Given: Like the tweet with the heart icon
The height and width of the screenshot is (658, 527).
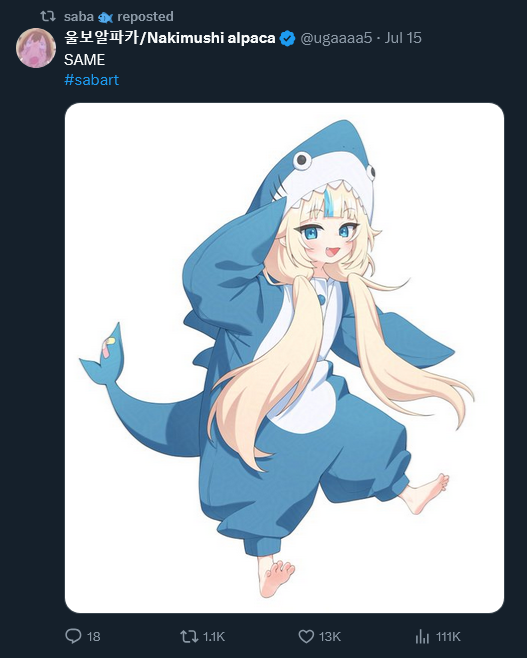Looking at the screenshot, I should 306,637.
